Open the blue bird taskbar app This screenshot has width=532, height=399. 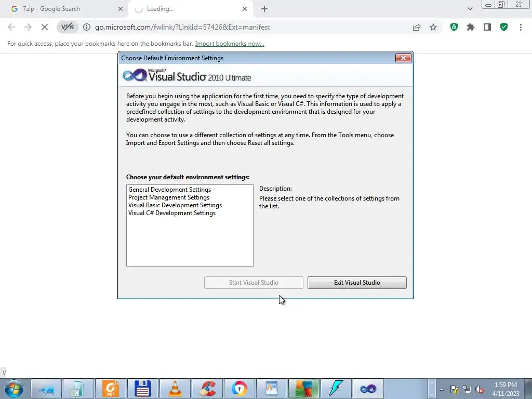(x=46, y=389)
